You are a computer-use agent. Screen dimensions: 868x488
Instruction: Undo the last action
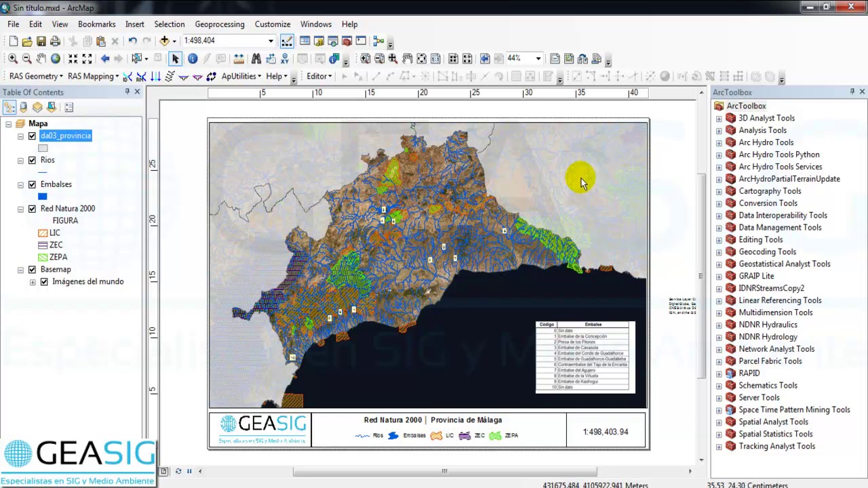point(132,41)
